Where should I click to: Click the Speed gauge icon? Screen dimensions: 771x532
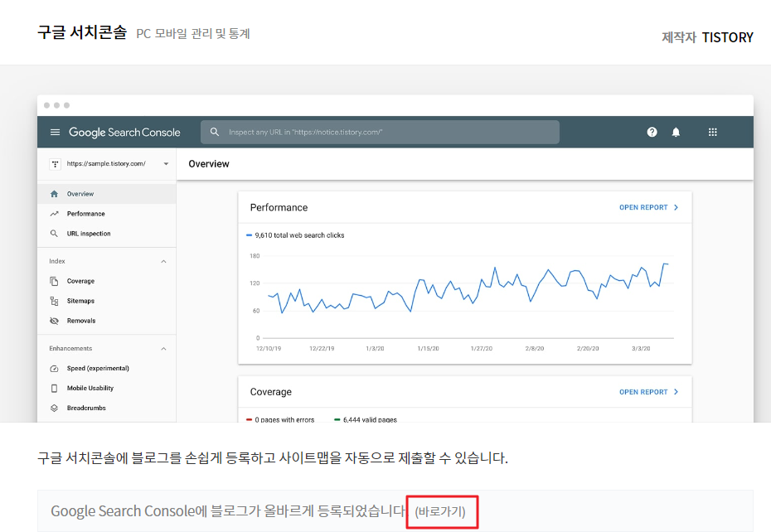(x=54, y=368)
